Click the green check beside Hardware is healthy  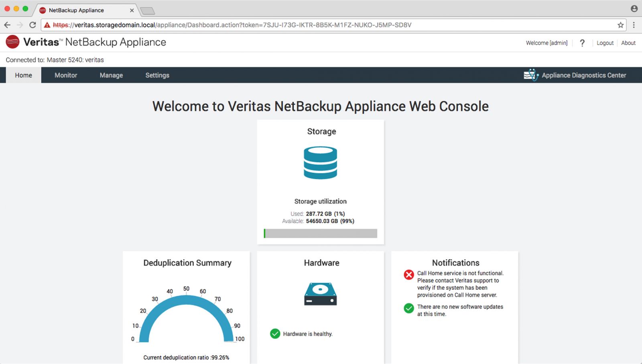tap(275, 333)
